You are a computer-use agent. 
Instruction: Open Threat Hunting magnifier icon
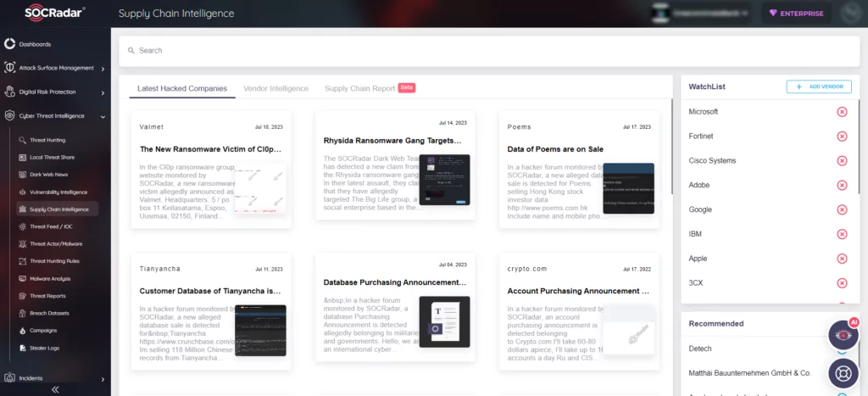click(x=23, y=140)
